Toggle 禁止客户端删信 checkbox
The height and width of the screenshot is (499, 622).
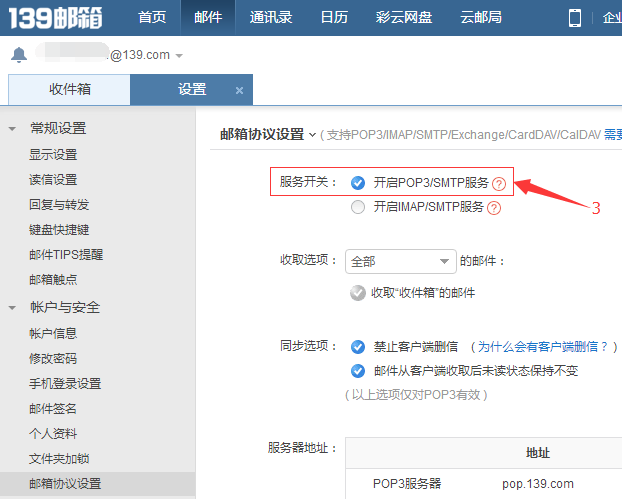click(358, 347)
